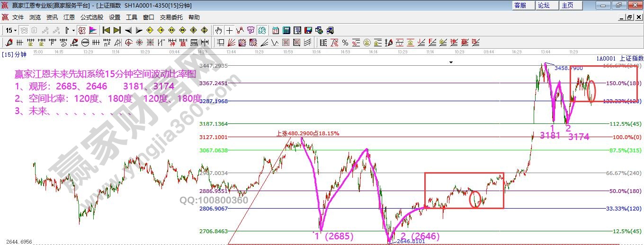The image size is (644, 245).
Task: Click the 50.0%(180) ratio level label
Action: [x=624, y=191]
